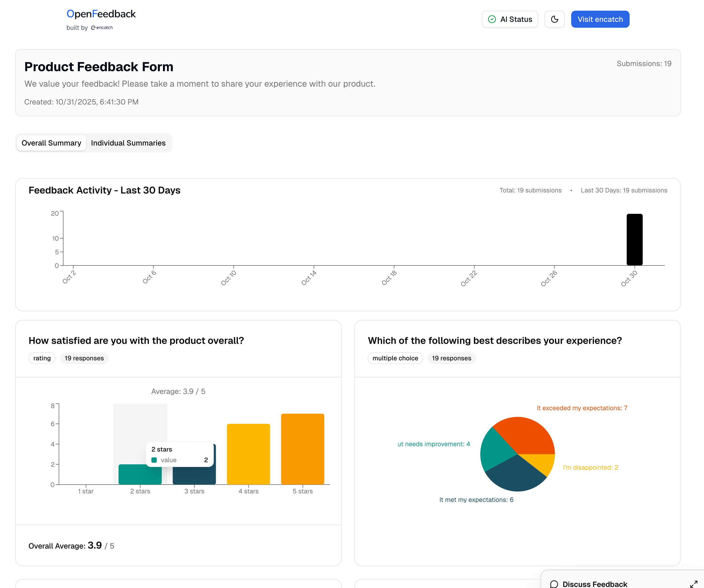
Task: Click the Discuss Feedback speech bubble icon
Action: [x=554, y=584]
